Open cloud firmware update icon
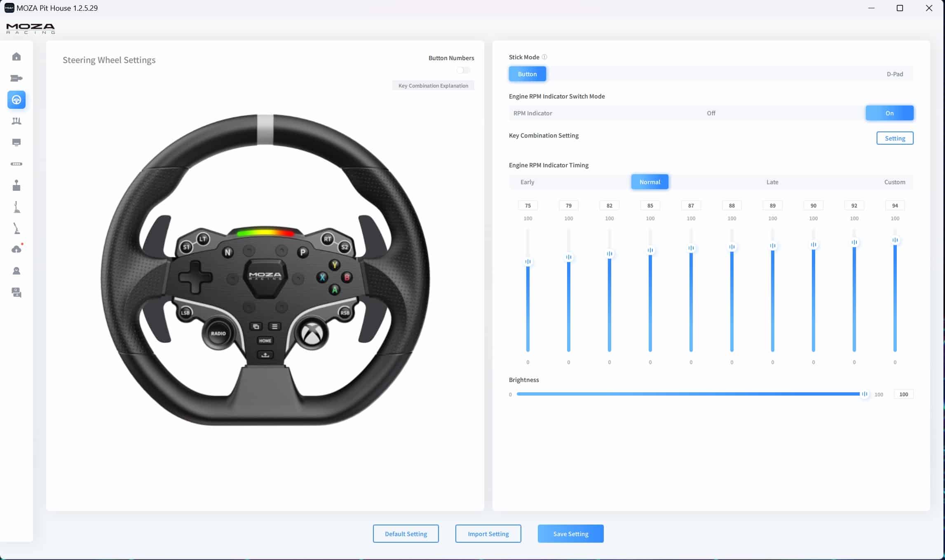 pyautogui.click(x=16, y=249)
